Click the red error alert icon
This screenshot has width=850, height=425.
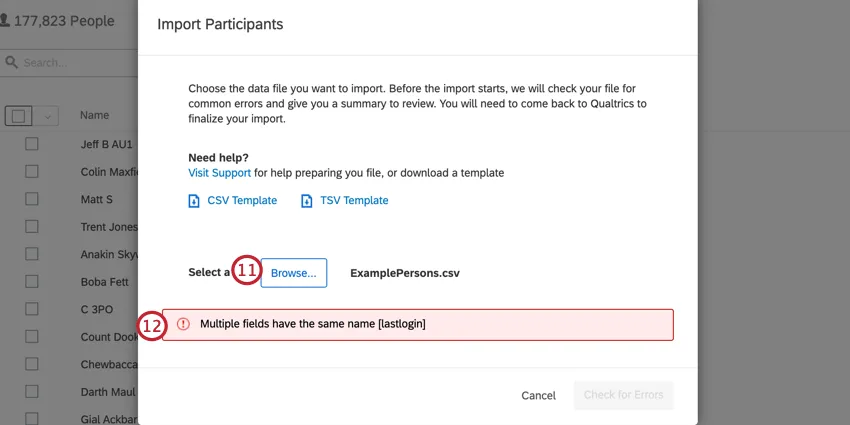point(183,324)
